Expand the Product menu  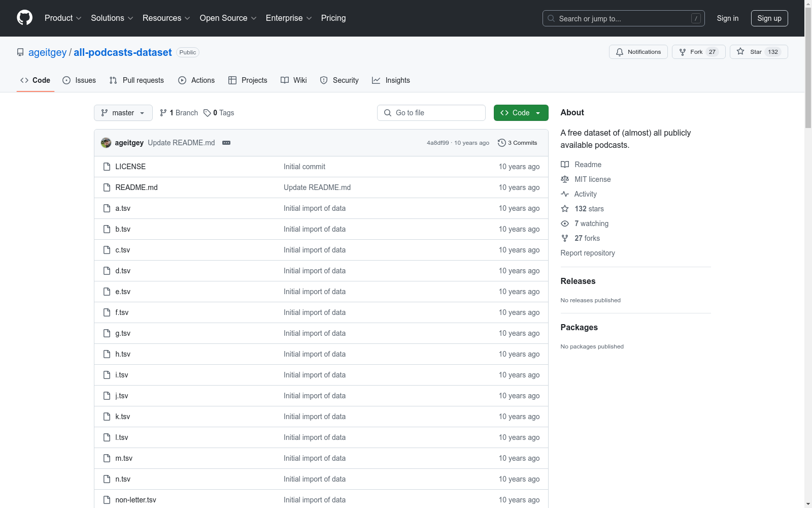point(63,18)
